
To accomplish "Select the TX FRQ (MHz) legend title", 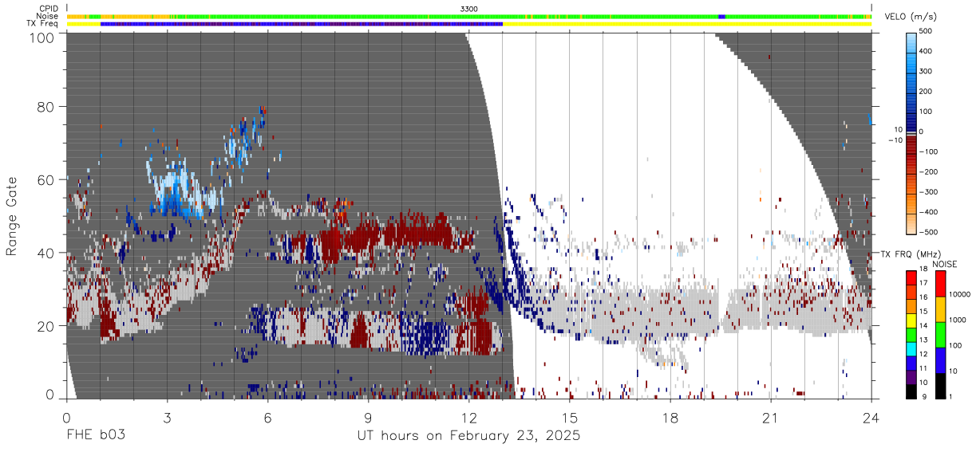I will (911, 254).
